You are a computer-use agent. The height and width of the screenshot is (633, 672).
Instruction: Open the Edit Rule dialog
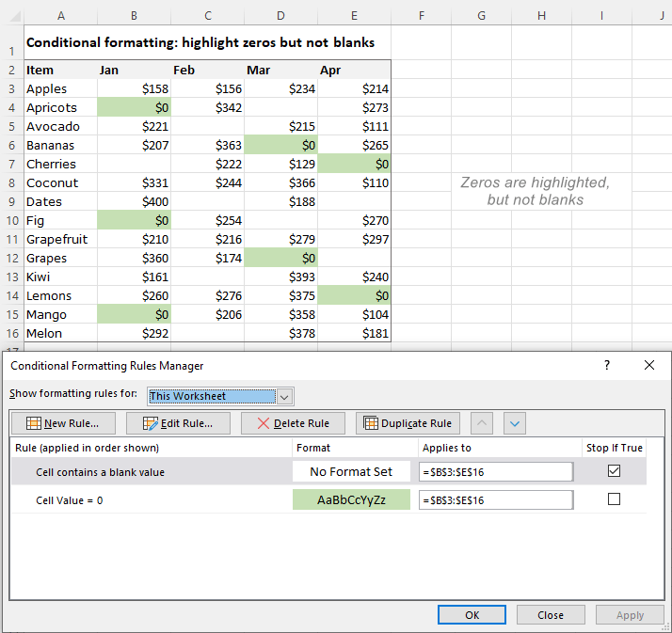pos(178,423)
